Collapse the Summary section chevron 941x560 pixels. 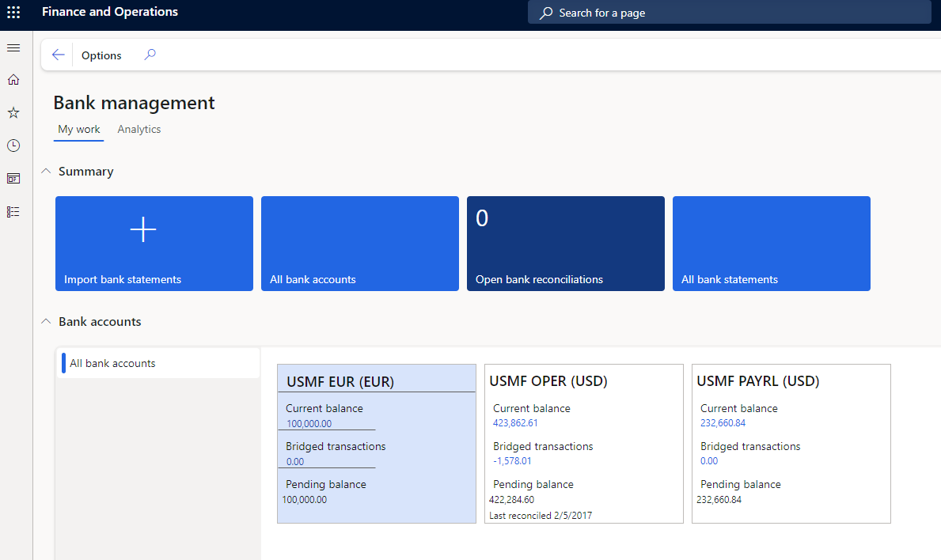point(45,170)
